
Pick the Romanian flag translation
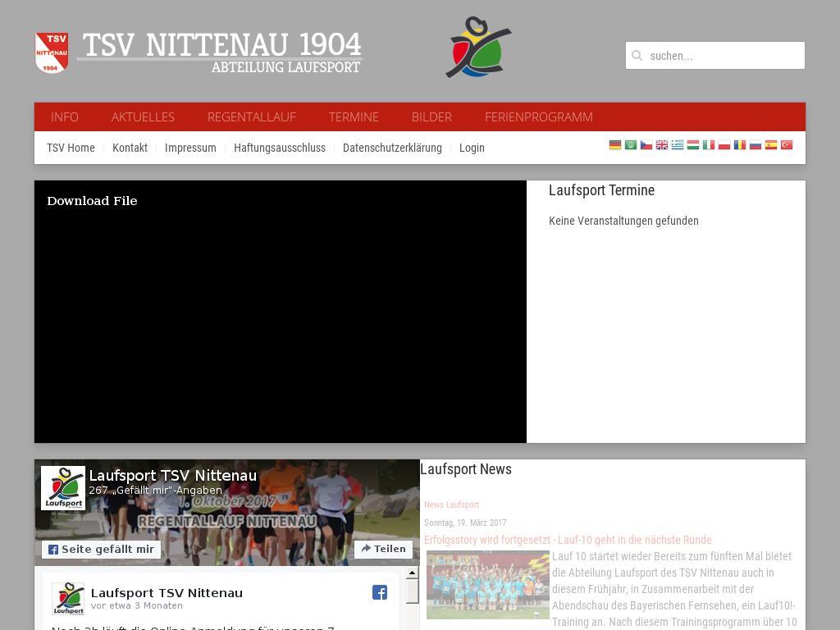[739, 145]
